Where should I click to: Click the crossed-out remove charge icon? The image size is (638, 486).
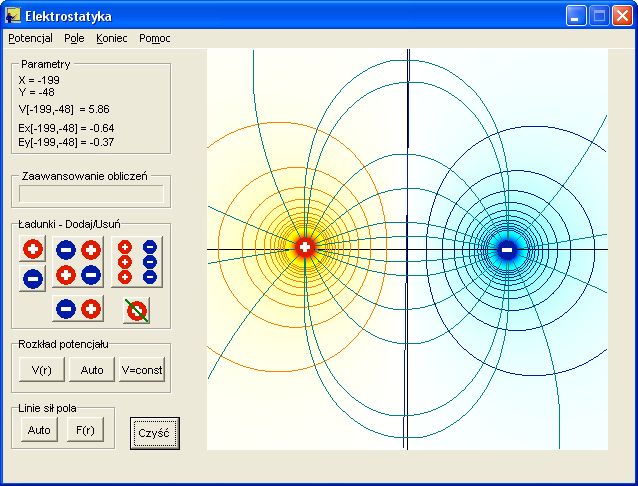[x=137, y=310]
